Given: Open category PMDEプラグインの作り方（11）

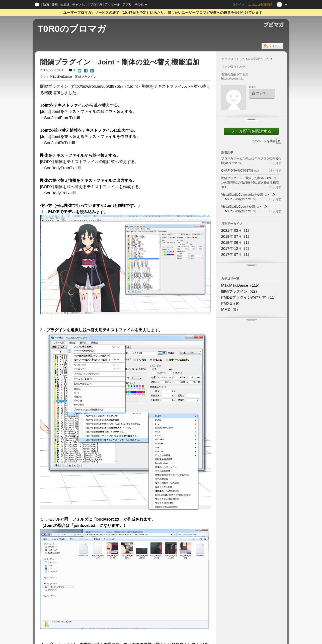Looking at the screenshot, I should click(249, 297).
